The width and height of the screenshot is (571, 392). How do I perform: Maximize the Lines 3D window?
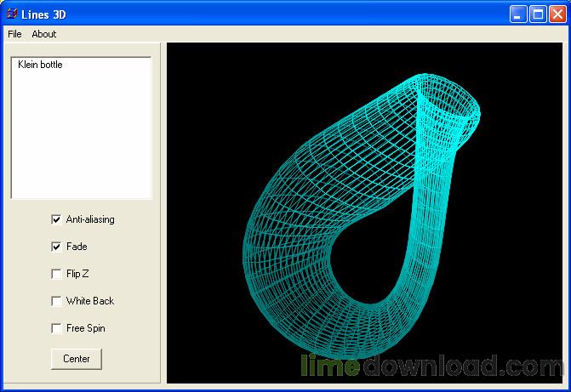pos(538,14)
